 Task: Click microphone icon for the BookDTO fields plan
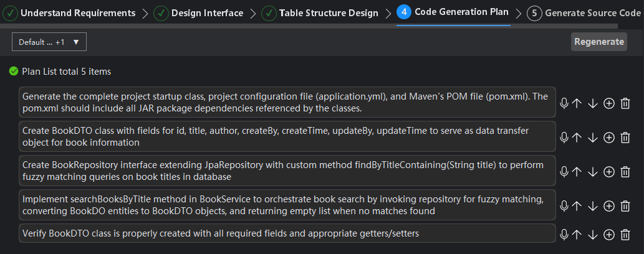point(564,138)
